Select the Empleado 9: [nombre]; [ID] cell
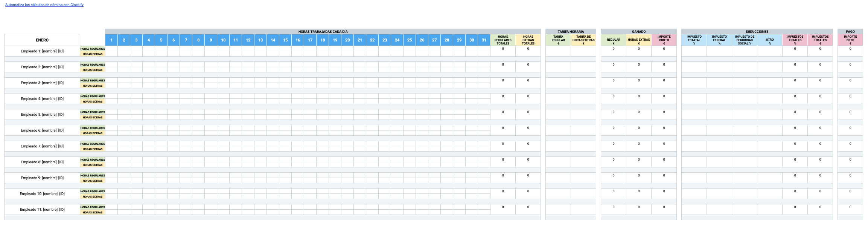Viewport: 868px width, 227px height. coord(42,178)
